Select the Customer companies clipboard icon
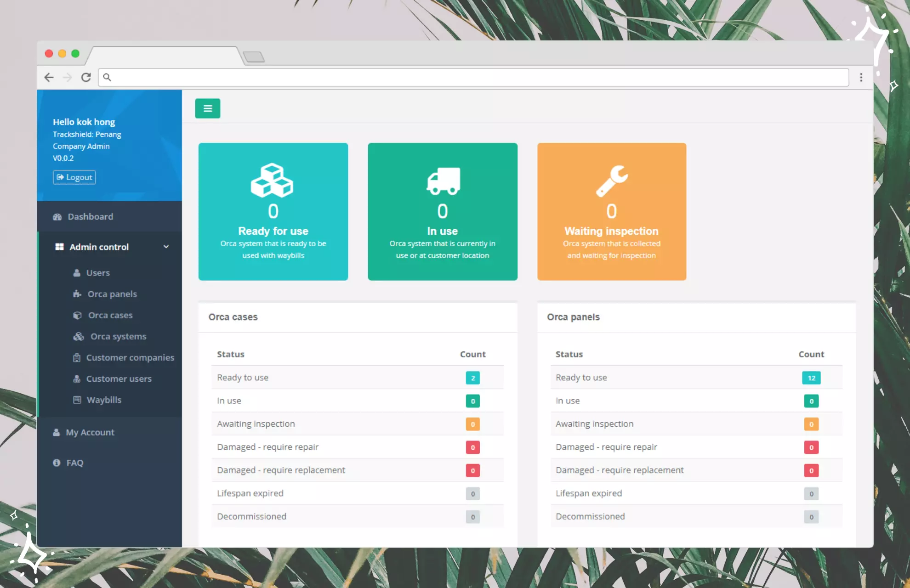The width and height of the screenshot is (910, 588). tap(77, 357)
